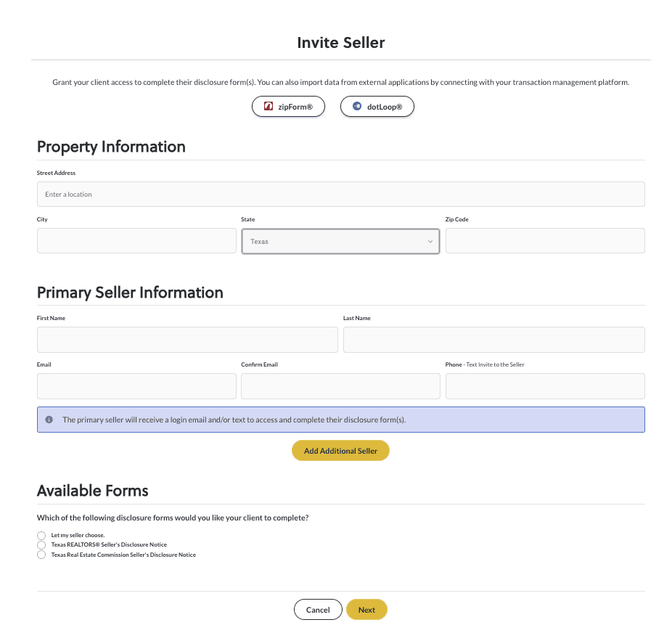Click the dotLoop logo icon
Screen dimensions: 672x633
(357, 106)
